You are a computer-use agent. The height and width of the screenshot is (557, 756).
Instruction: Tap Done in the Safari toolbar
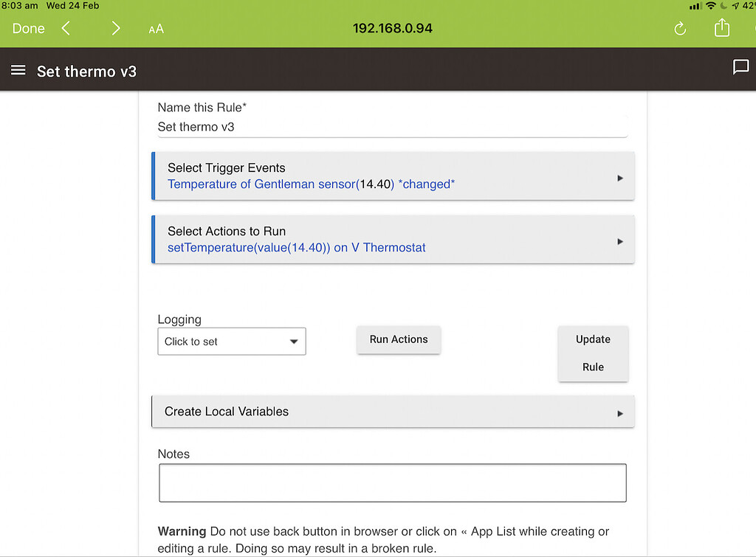(28, 28)
